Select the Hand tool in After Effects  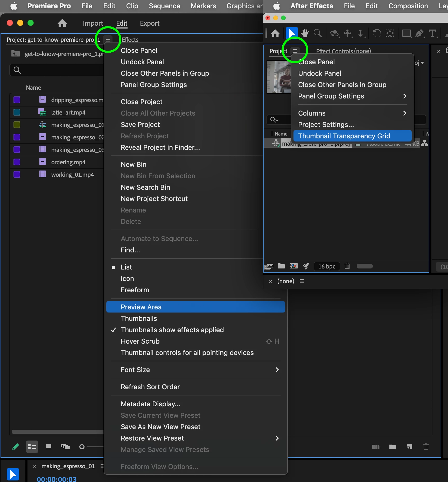305,33
